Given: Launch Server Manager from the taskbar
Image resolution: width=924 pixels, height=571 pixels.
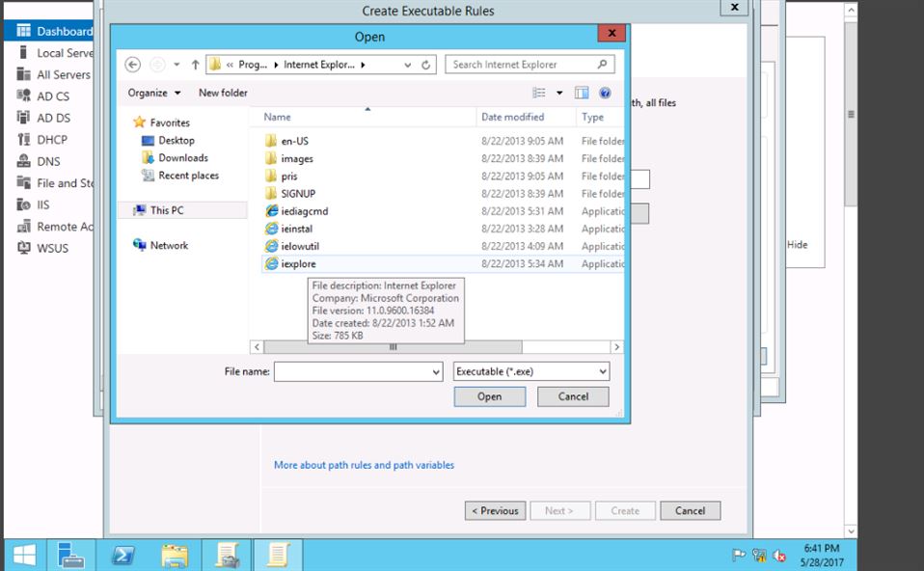Looking at the screenshot, I should (x=70, y=555).
